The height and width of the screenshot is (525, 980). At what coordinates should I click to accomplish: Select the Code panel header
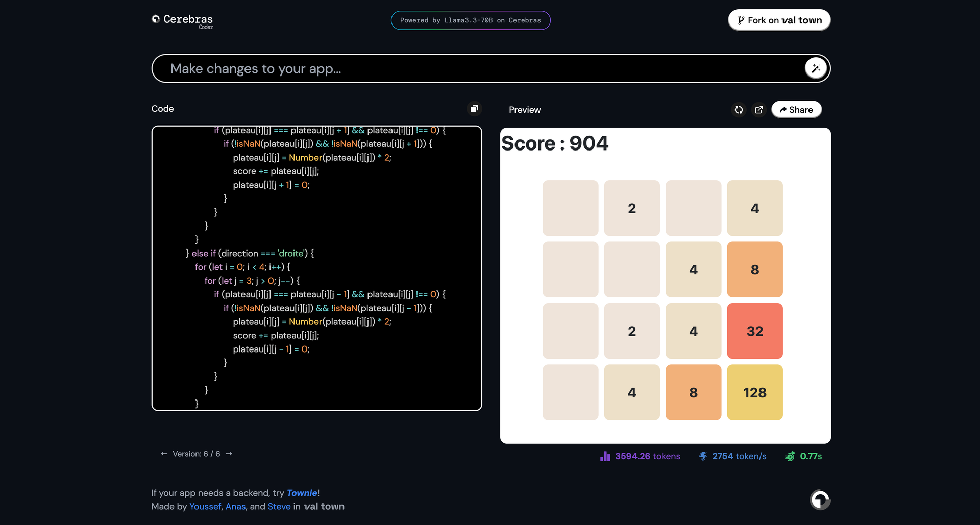pyautogui.click(x=162, y=109)
